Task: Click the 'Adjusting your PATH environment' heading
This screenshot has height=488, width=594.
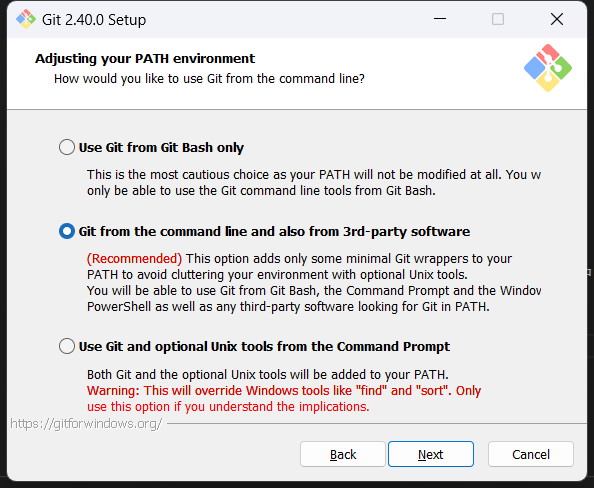Action: pos(145,59)
